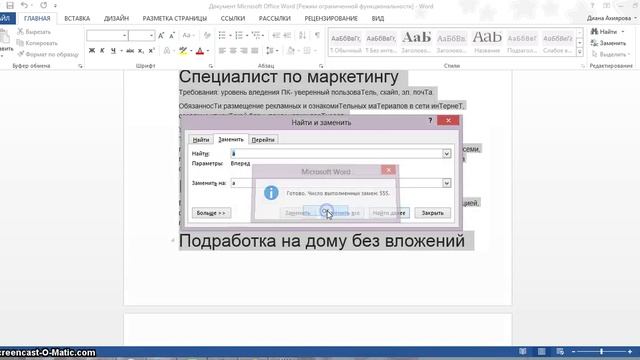The image size is (640, 360).
Task: Select the Название style thumbnail
Action: point(487,42)
